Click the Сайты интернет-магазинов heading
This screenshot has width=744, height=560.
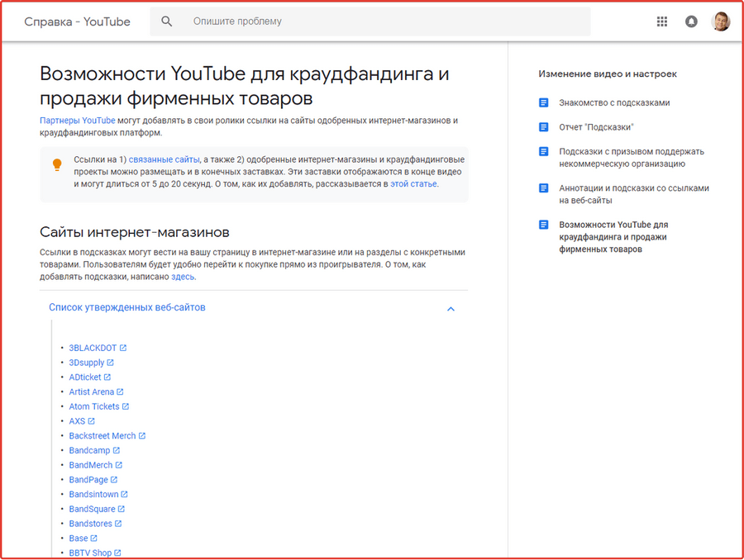135,232
